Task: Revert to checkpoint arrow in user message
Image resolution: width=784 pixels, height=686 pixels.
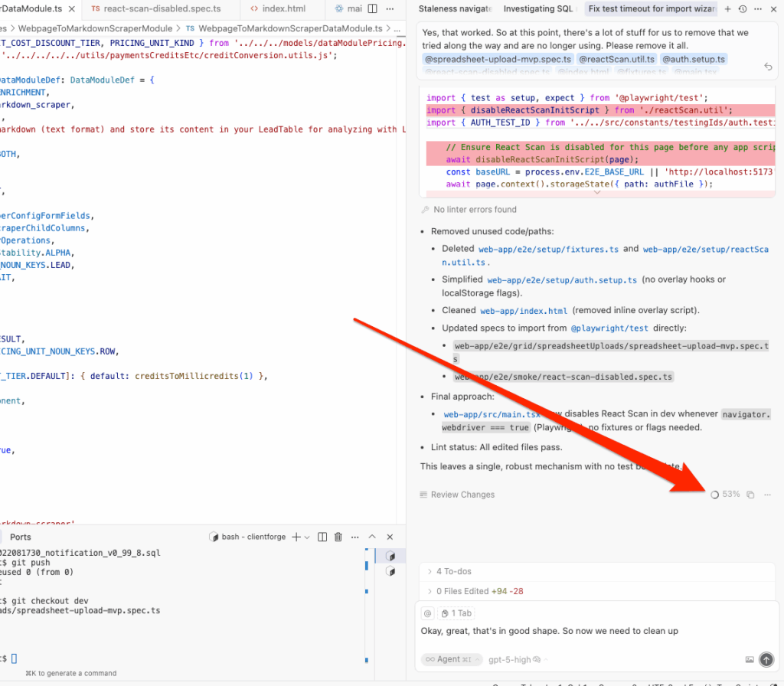Action: pos(768,67)
